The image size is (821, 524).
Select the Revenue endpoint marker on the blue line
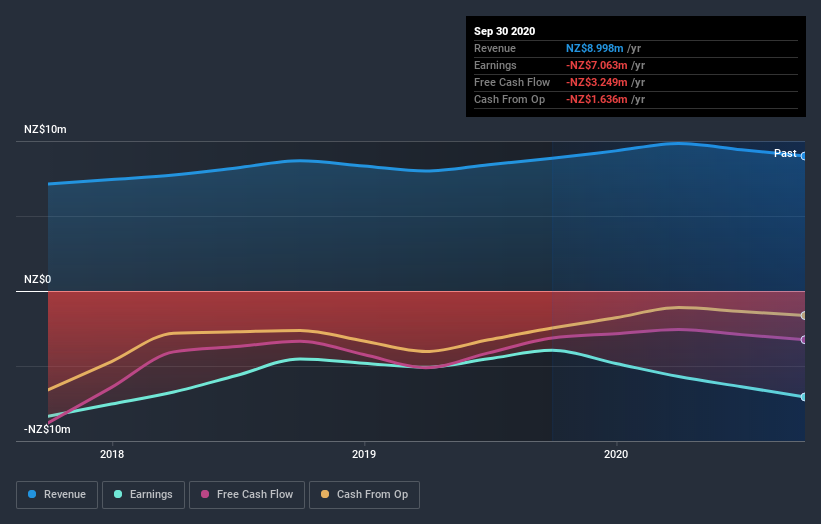point(804,156)
